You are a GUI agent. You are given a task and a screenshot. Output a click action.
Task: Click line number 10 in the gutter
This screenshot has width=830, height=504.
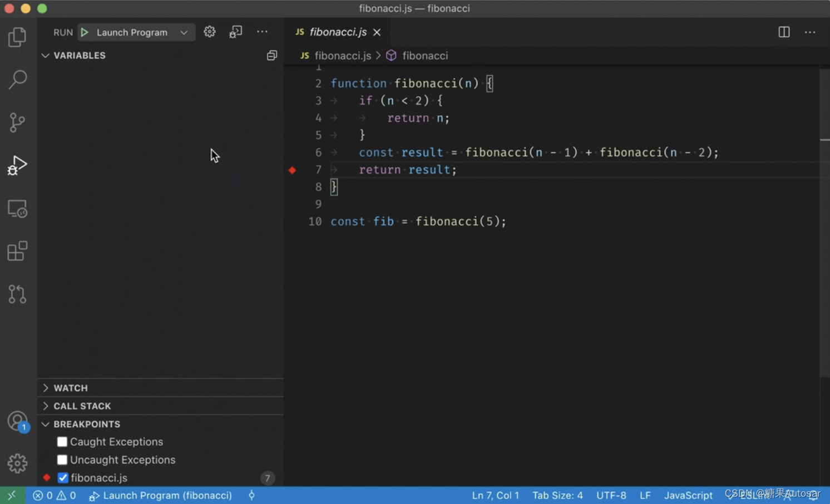point(315,221)
